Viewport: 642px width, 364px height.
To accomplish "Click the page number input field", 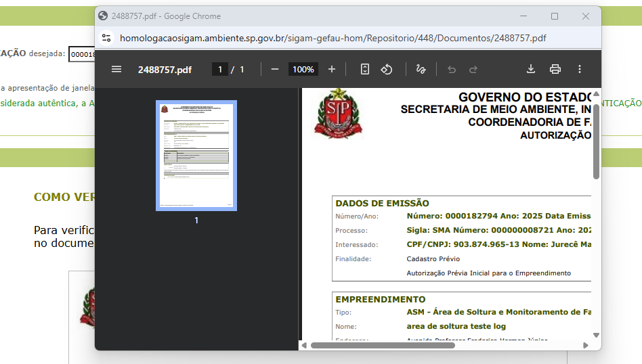I will click(220, 69).
